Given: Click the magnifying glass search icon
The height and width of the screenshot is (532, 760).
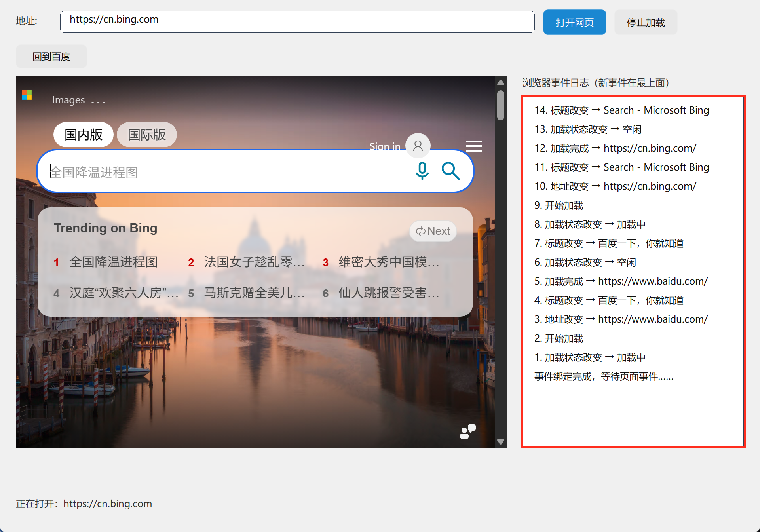Looking at the screenshot, I should coord(450,171).
